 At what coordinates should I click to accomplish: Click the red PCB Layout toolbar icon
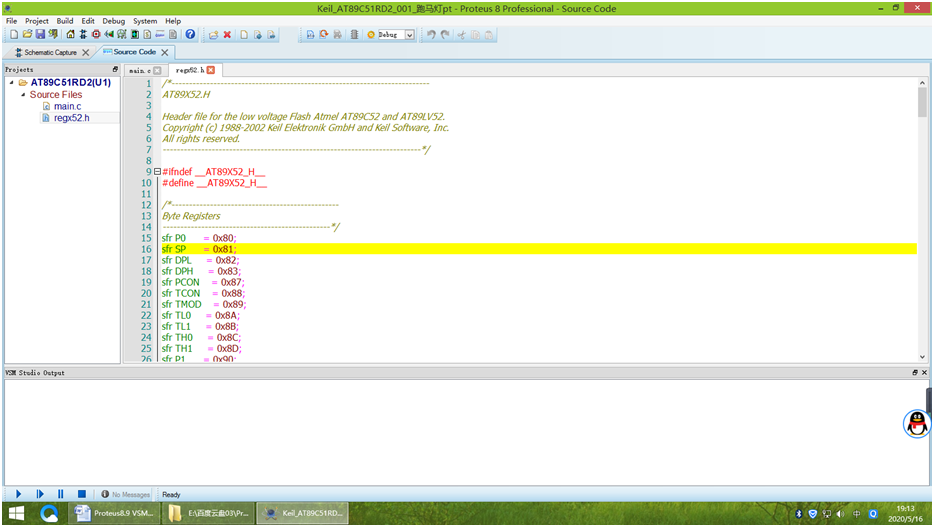96,35
